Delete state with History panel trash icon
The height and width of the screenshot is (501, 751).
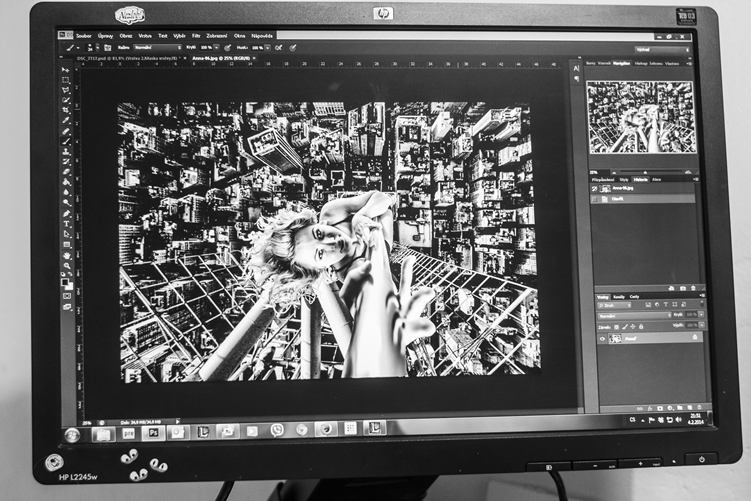(x=694, y=288)
